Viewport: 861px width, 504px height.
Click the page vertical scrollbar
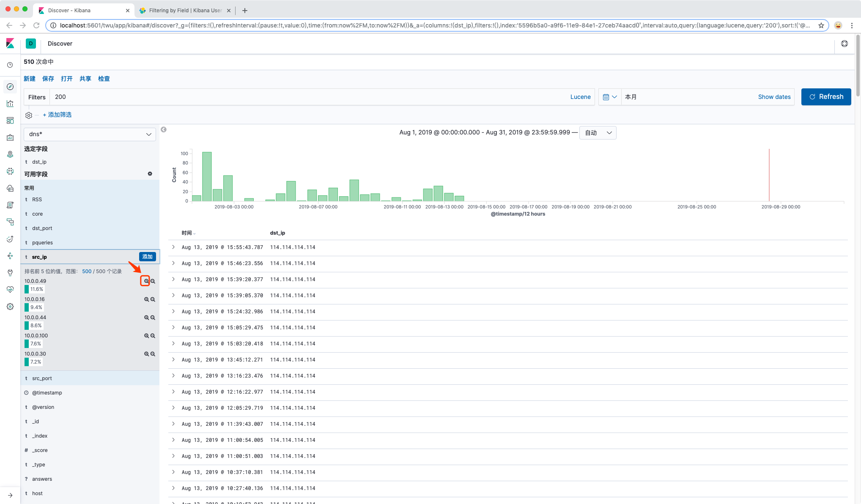pos(858,65)
